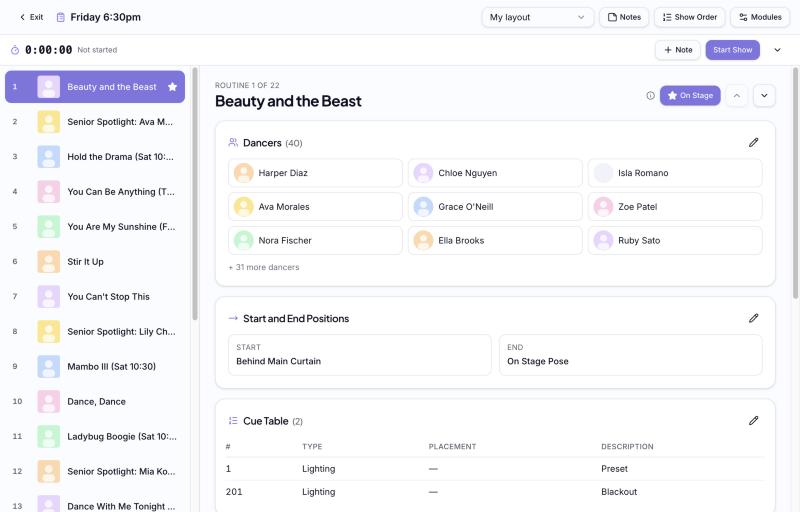Select routine 12 Senior Spotlight: Mia Ko...
This screenshot has height=512, width=800.
(x=95, y=471)
